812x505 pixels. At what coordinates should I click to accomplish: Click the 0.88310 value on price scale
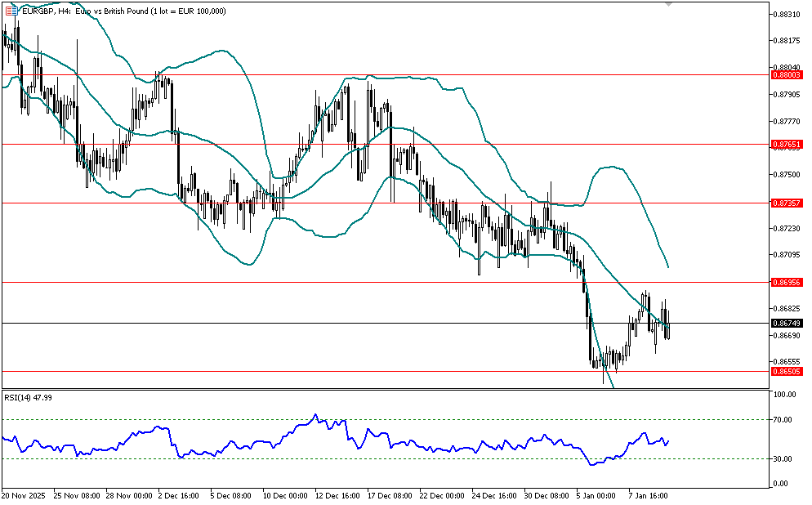tap(789, 14)
